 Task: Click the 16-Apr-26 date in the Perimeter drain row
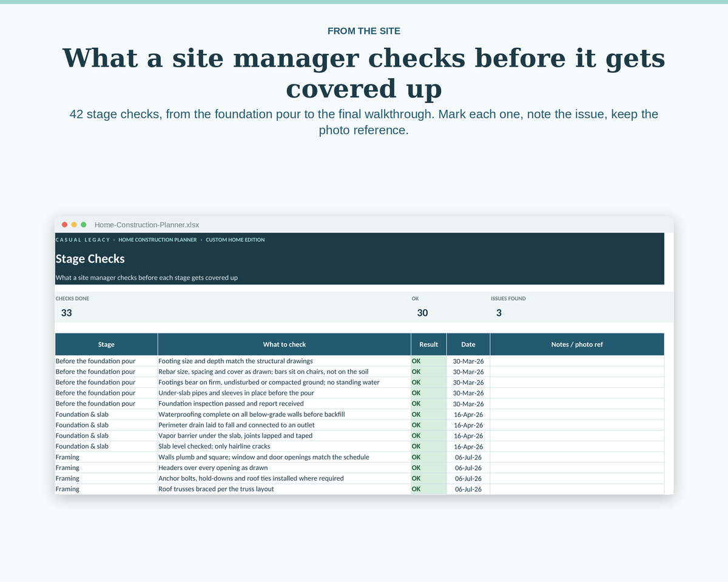pos(468,425)
